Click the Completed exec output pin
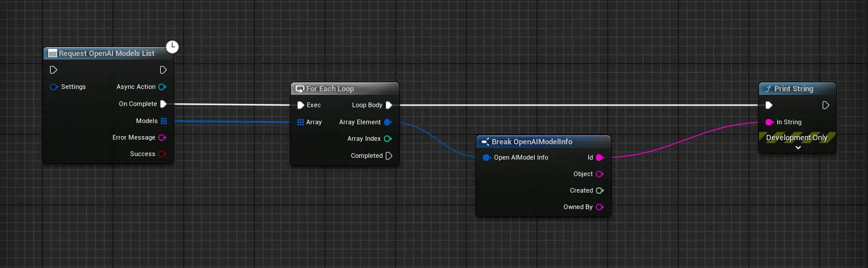868x268 pixels. [x=389, y=155]
